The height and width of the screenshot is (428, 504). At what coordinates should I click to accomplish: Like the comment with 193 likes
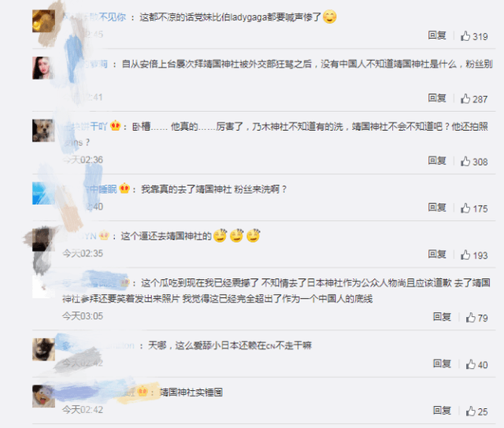click(465, 255)
